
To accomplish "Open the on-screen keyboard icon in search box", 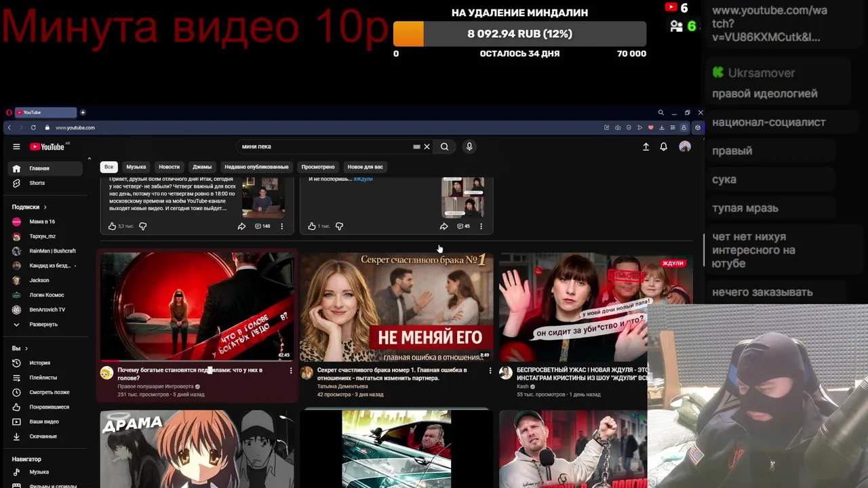I will [416, 146].
